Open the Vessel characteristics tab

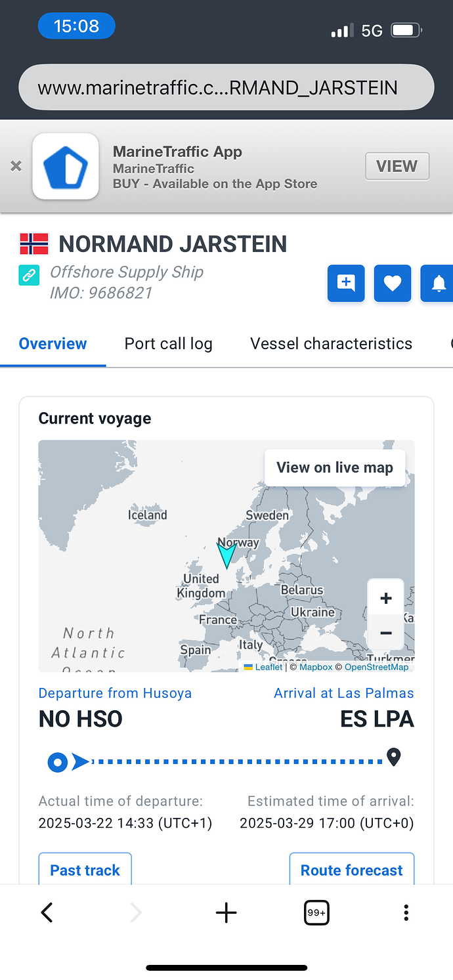pyautogui.click(x=331, y=344)
